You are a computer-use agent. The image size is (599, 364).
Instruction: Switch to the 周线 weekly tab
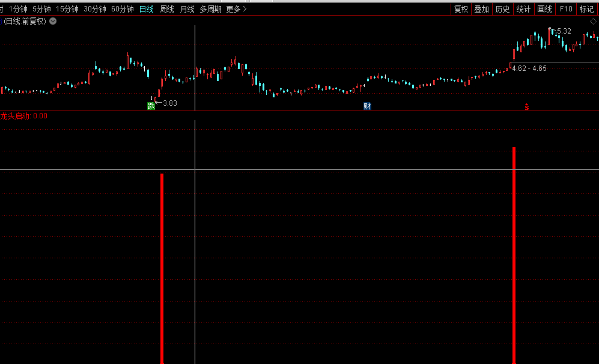tap(167, 9)
